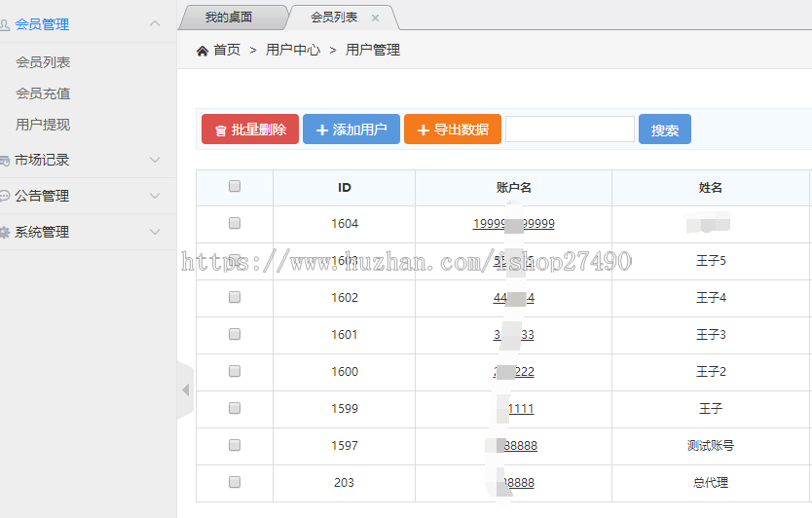Click the 添加用户 button
The height and width of the screenshot is (518, 812).
351,129
